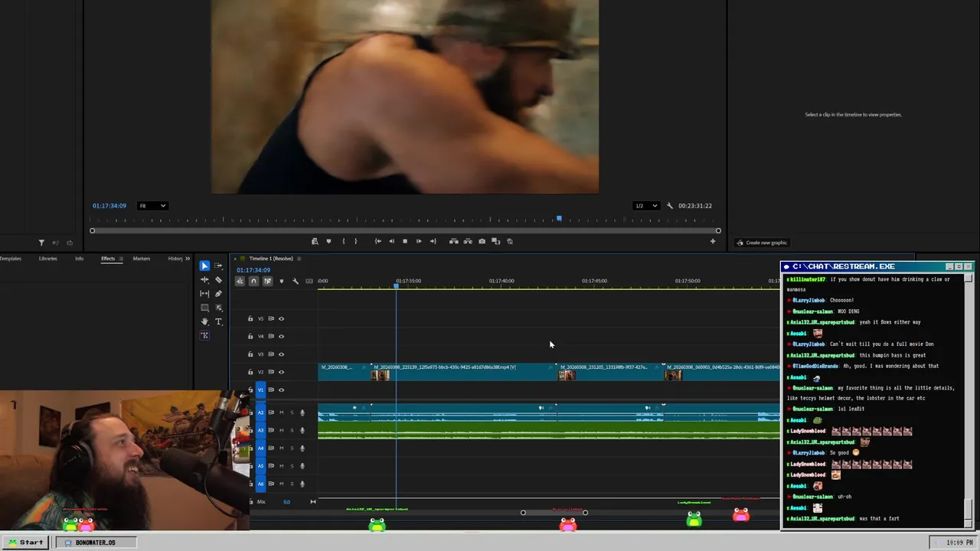Image resolution: width=980 pixels, height=551 pixels.
Task: Hide track V2 with the eye icon
Action: pyautogui.click(x=281, y=372)
